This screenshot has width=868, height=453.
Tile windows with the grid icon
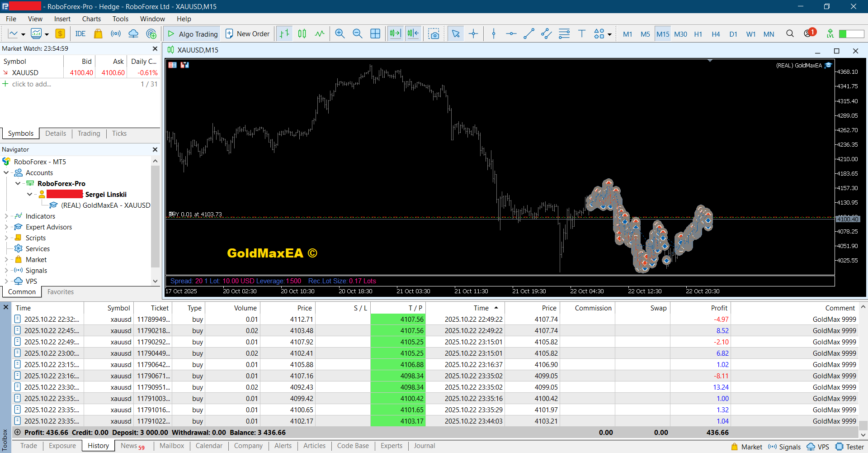pyautogui.click(x=375, y=34)
